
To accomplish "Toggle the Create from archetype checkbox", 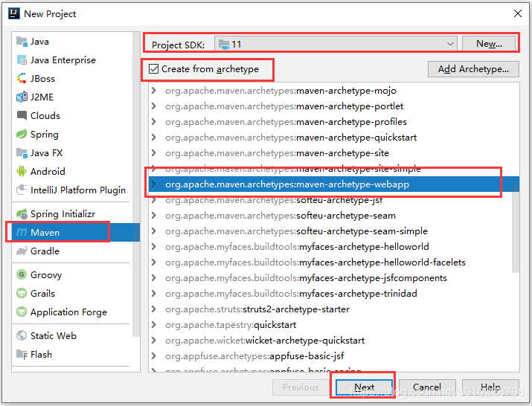I will pyautogui.click(x=154, y=69).
